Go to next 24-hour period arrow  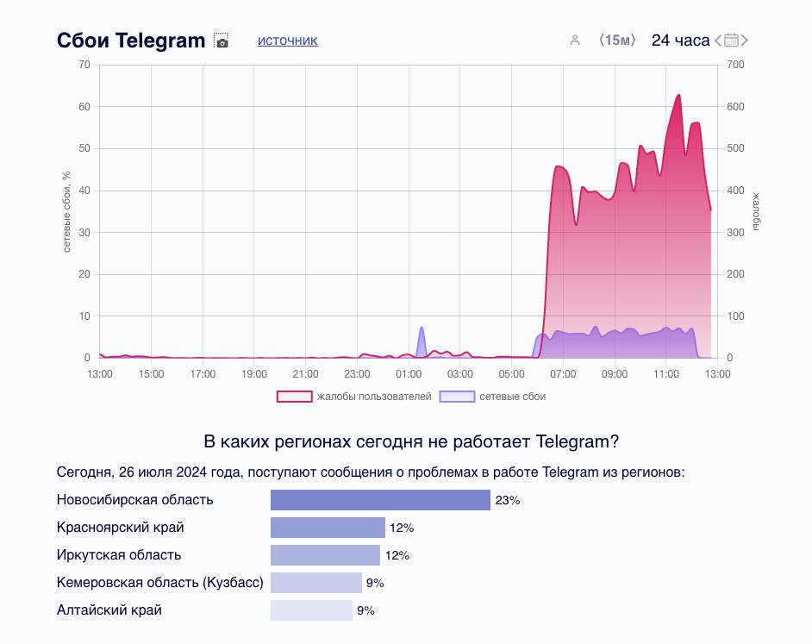tap(745, 41)
